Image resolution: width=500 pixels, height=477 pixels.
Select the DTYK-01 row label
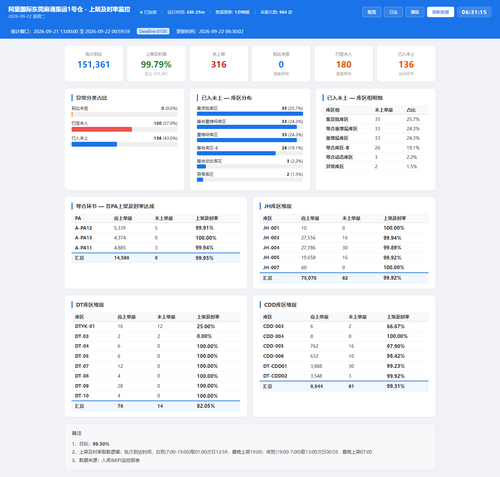(85, 326)
